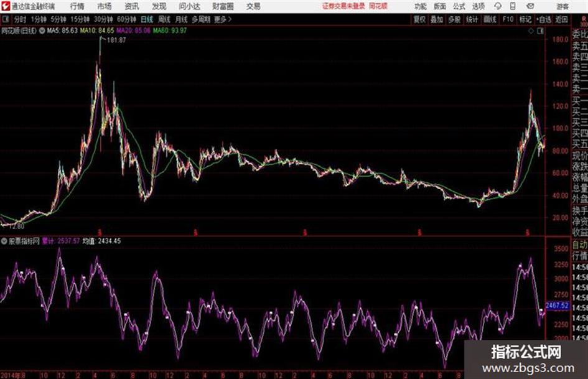Toggle the side panel icon beside the diamond
The image size is (588, 379).
(x=540, y=31)
